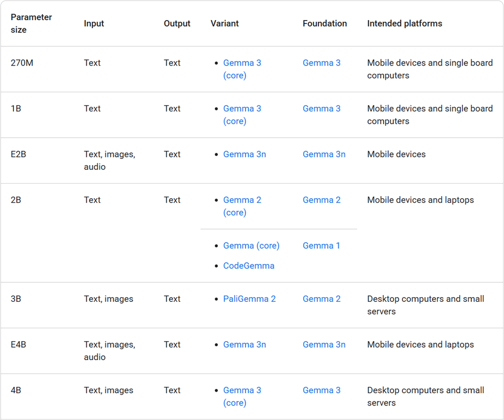Open Gemma 3 foundation link in 1B row
Screen dimensions: 504x420
pyautogui.click(x=321, y=108)
